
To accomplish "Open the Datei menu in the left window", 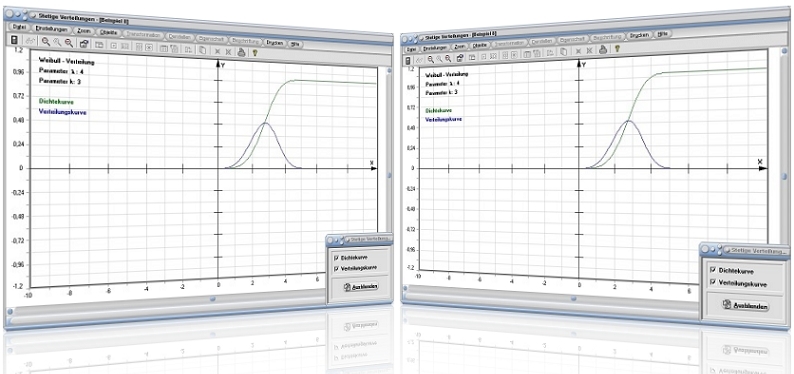I will [x=19, y=27].
